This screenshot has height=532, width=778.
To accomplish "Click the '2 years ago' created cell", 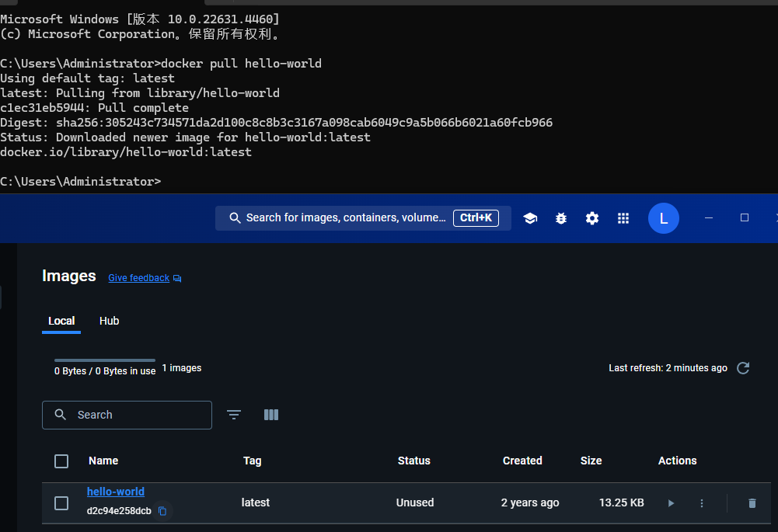I will click(x=530, y=502).
